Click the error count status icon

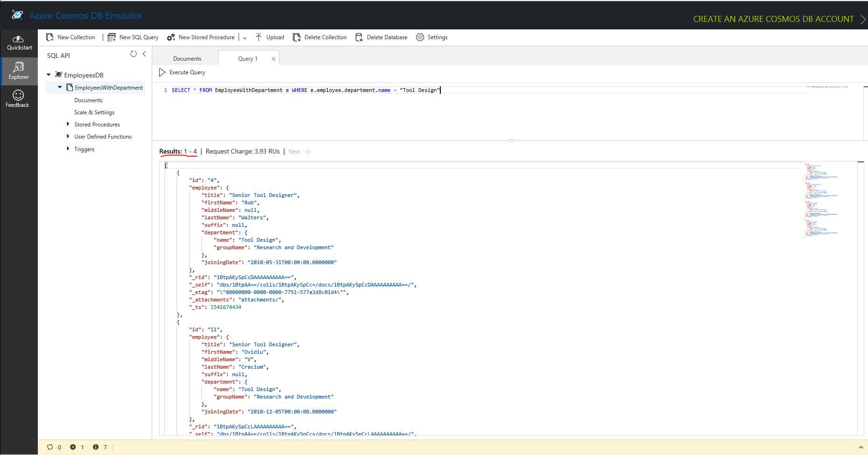(73, 447)
